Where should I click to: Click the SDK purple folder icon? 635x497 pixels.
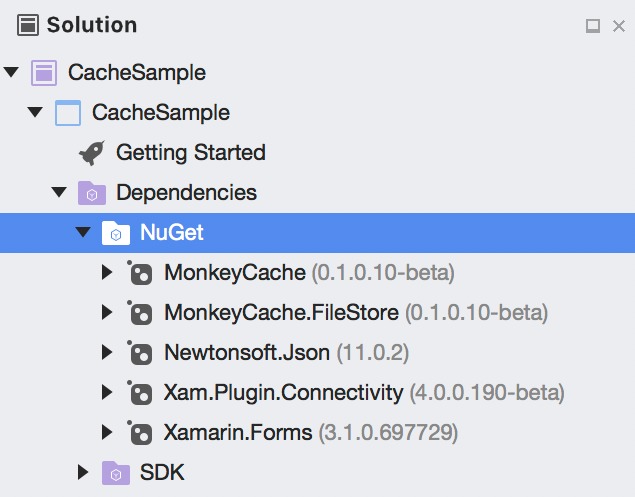pos(116,473)
